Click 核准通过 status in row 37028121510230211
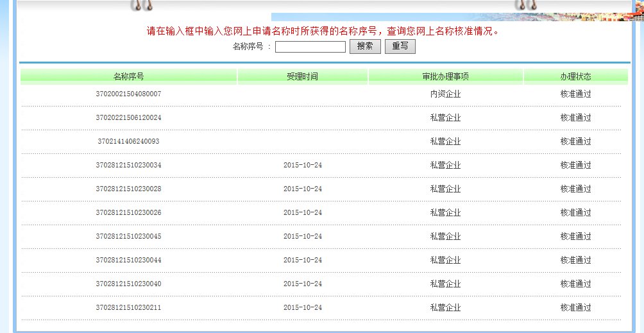 576,307
